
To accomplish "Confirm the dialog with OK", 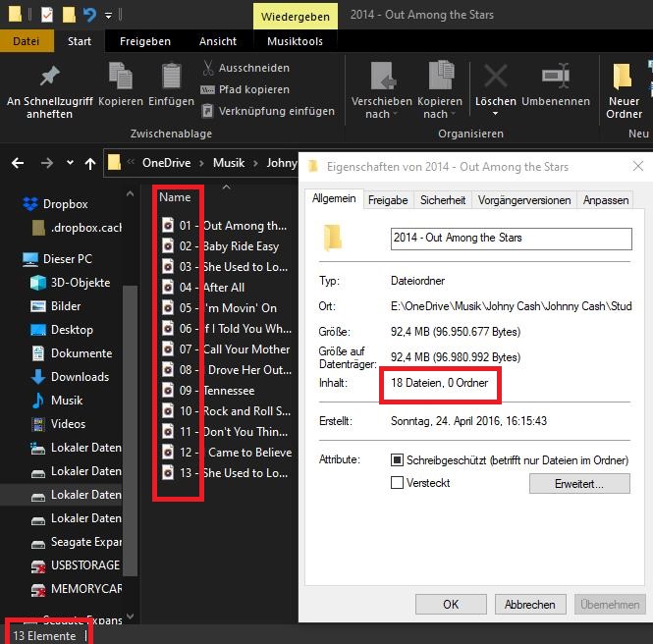I will point(451,604).
